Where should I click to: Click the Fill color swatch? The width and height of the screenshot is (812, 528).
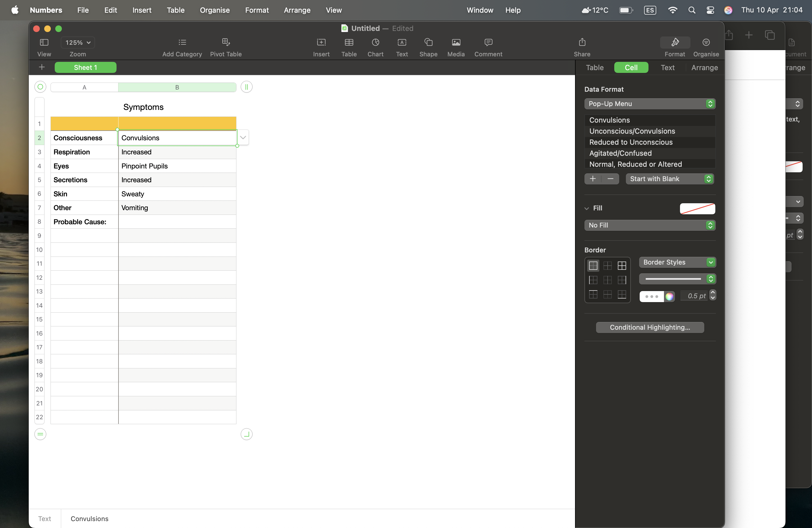point(697,208)
